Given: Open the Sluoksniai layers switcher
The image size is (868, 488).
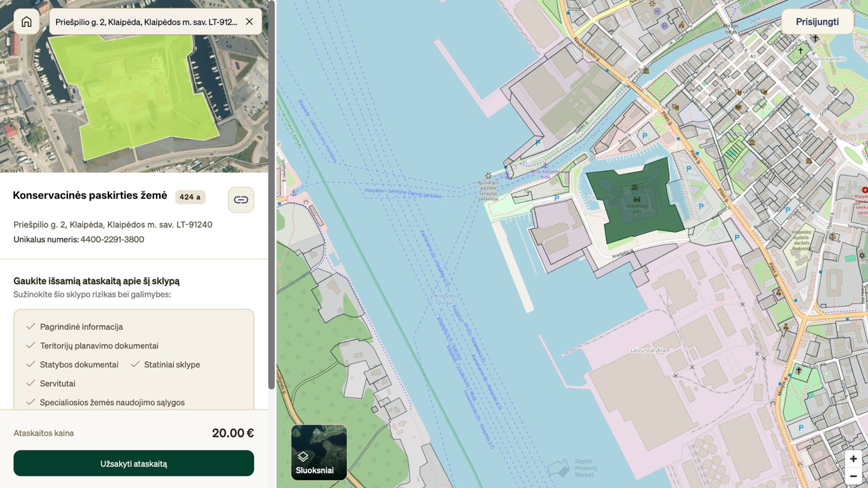Looking at the screenshot, I should tap(319, 452).
